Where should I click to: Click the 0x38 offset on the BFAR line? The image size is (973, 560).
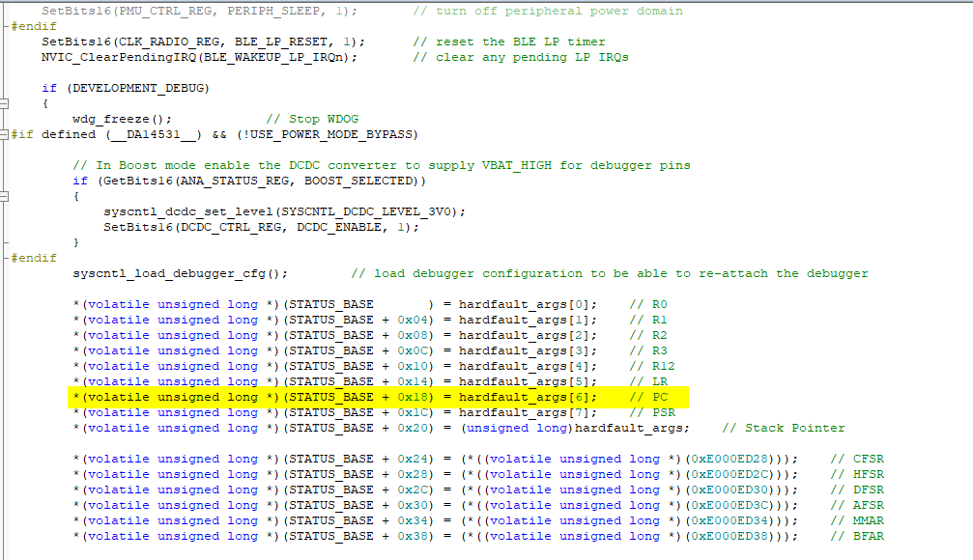[x=413, y=537]
